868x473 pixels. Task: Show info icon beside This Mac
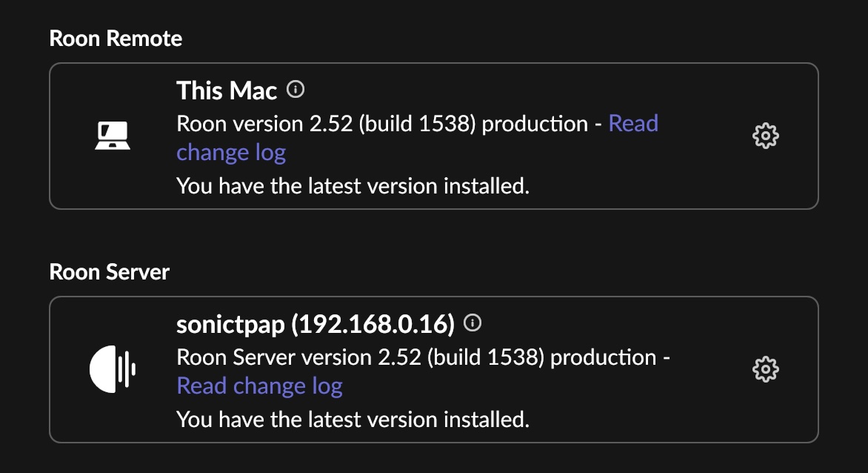click(x=296, y=89)
